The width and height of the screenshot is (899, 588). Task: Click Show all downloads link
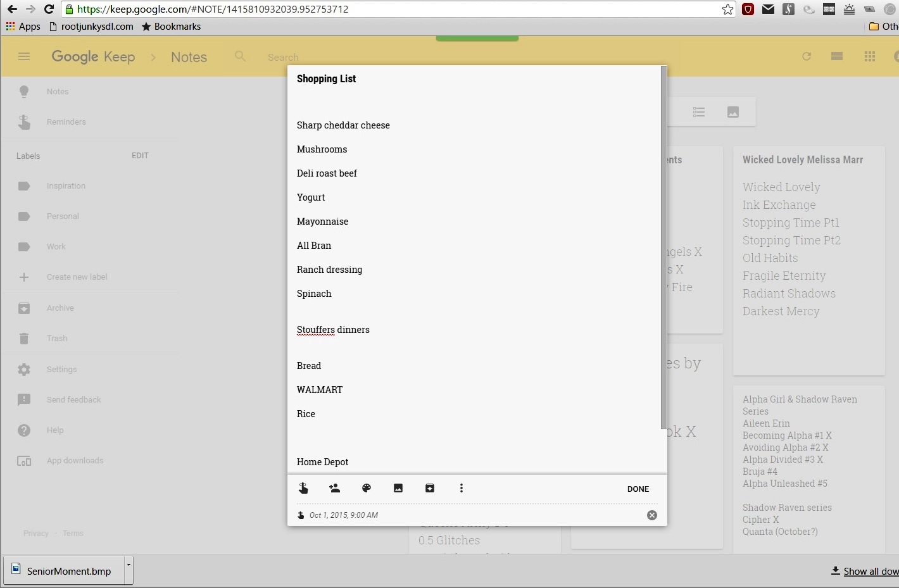point(865,572)
